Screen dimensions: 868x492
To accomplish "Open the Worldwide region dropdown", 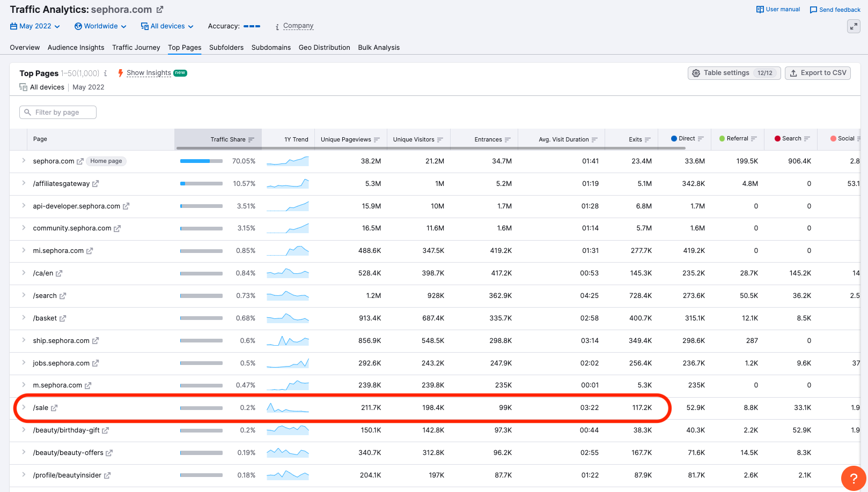I will [101, 26].
